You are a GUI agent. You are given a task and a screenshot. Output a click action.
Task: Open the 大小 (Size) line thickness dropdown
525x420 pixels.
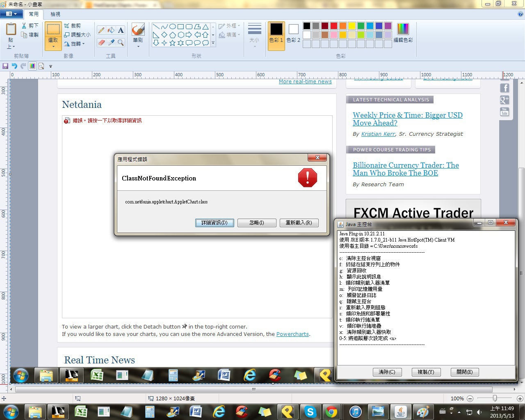click(254, 35)
